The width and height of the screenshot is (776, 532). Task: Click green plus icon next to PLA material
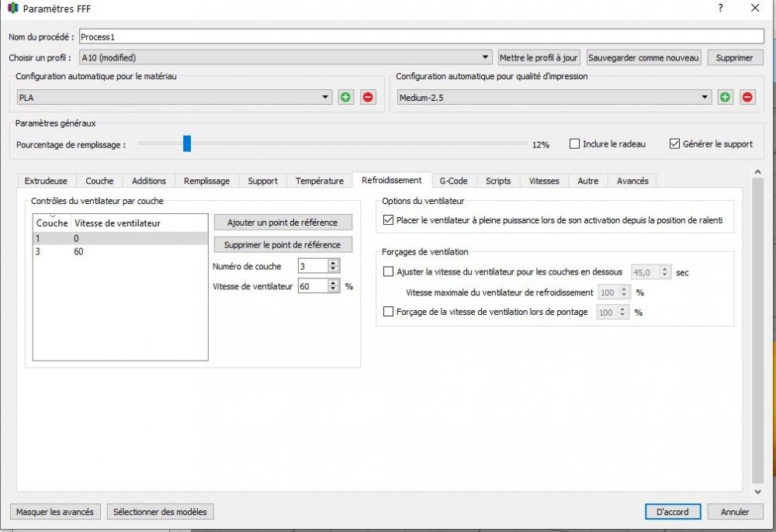point(346,97)
